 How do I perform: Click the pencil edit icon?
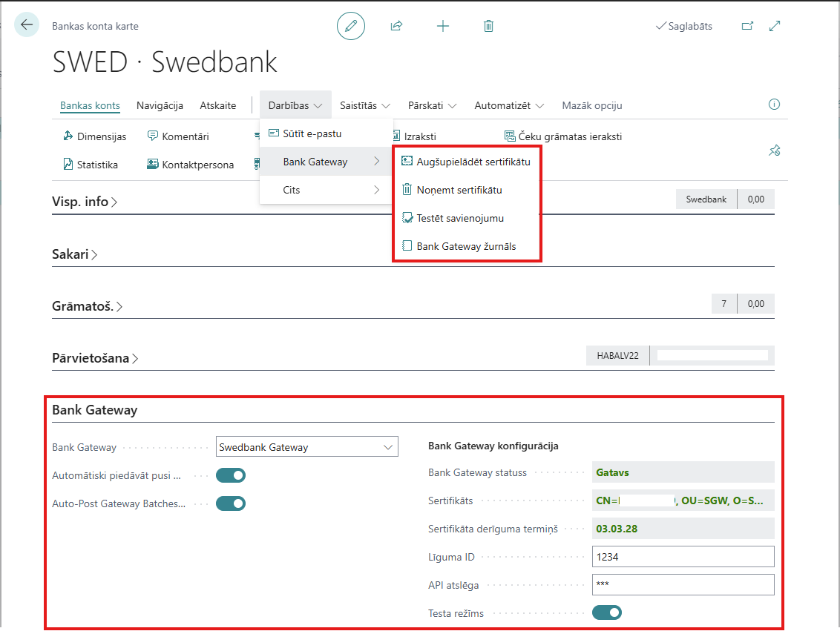coord(351,26)
